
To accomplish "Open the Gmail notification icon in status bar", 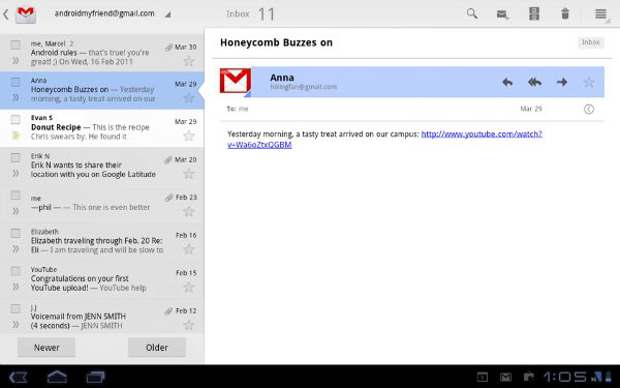I will (506, 377).
